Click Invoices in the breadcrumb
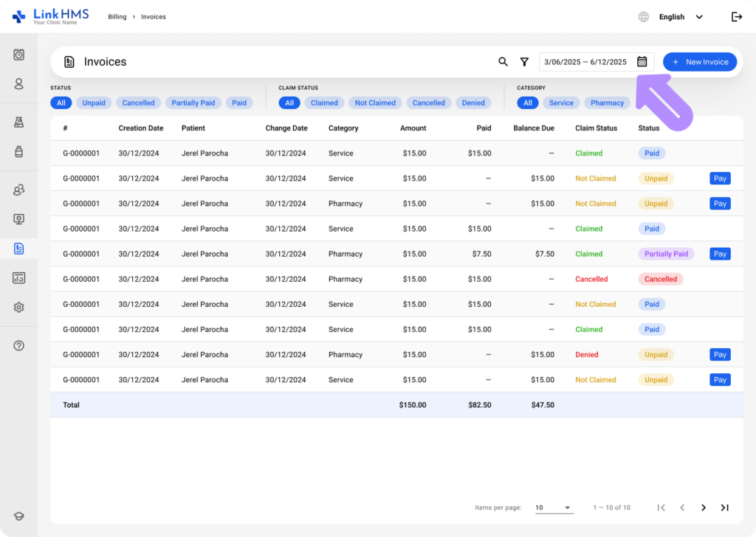The width and height of the screenshot is (756, 537). (154, 17)
